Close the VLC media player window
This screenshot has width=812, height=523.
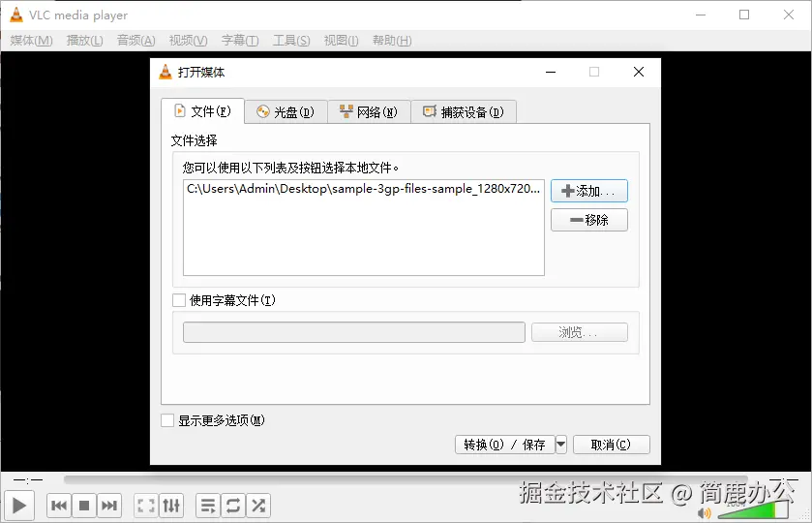[789, 15]
